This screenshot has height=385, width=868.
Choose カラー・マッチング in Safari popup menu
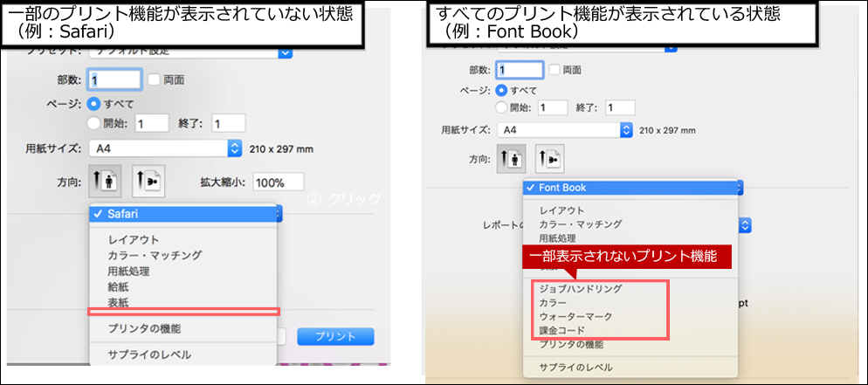tap(155, 256)
